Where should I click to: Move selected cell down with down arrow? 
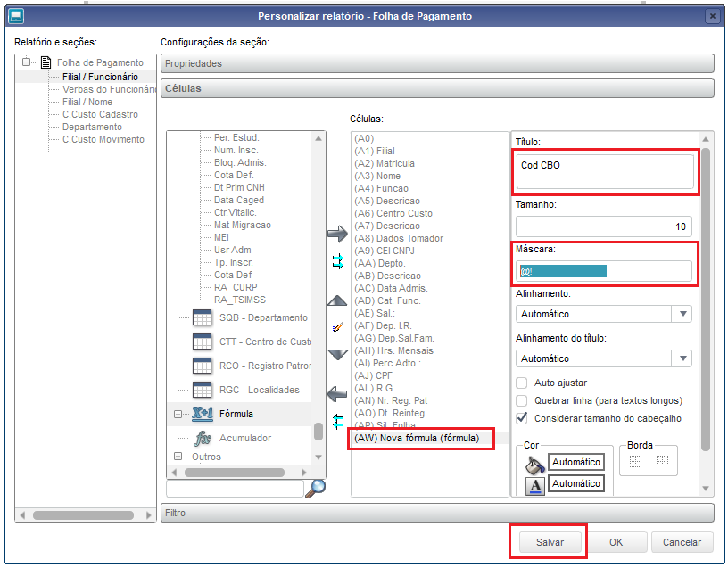(337, 355)
